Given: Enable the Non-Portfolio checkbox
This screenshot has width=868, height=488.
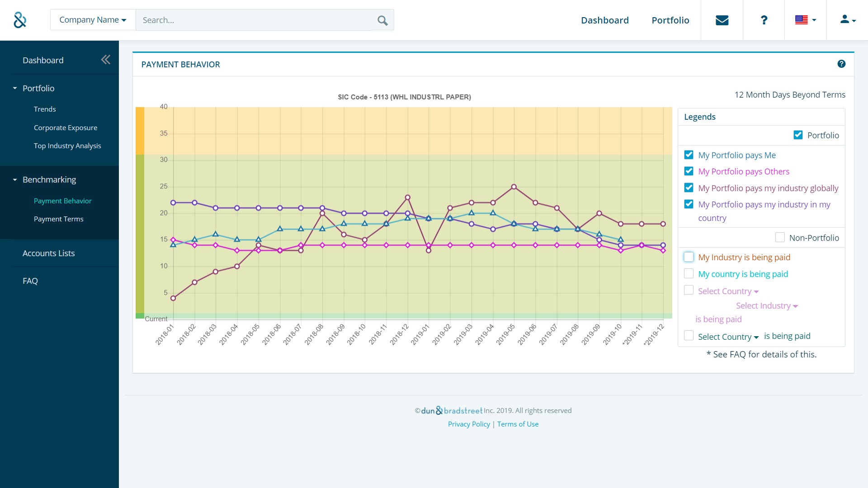Looking at the screenshot, I should click(x=780, y=238).
